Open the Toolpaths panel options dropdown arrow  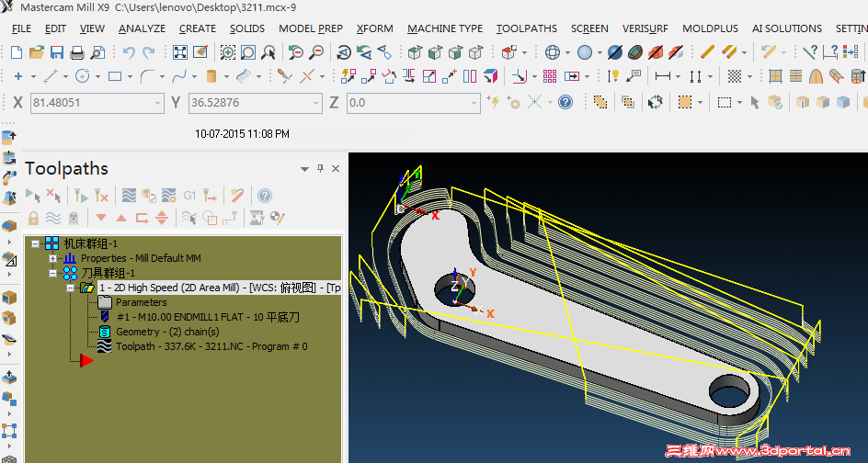tap(304, 169)
